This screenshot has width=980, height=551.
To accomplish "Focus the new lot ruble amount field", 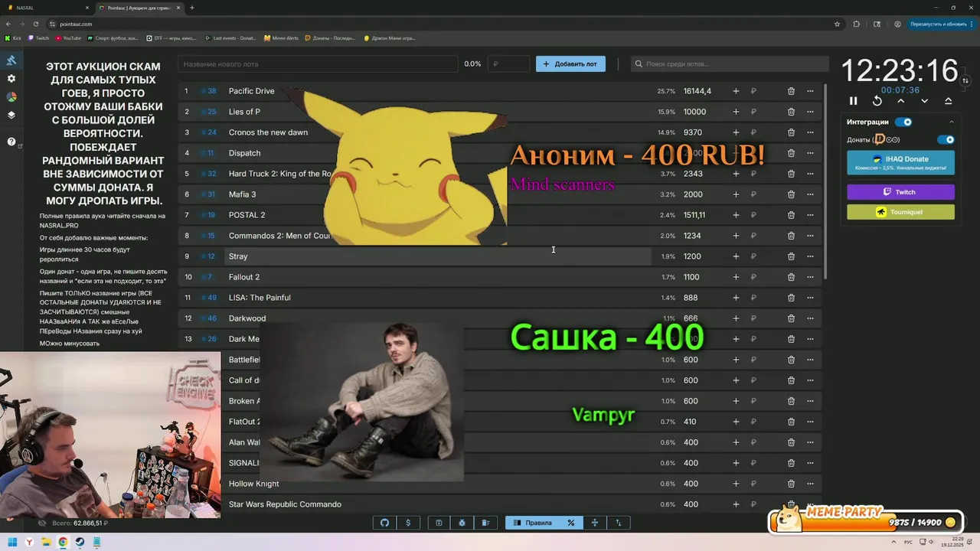I will [509, 64].
